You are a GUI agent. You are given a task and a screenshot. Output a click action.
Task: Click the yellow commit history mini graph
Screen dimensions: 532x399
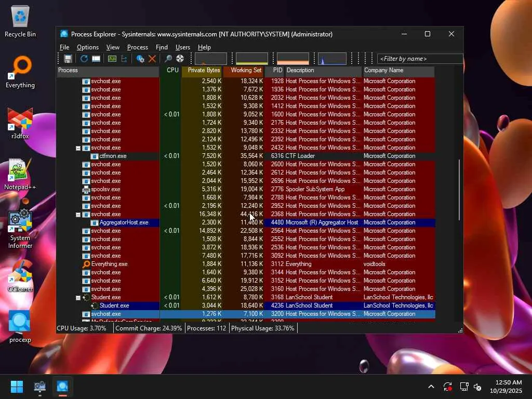click(252, 58)
